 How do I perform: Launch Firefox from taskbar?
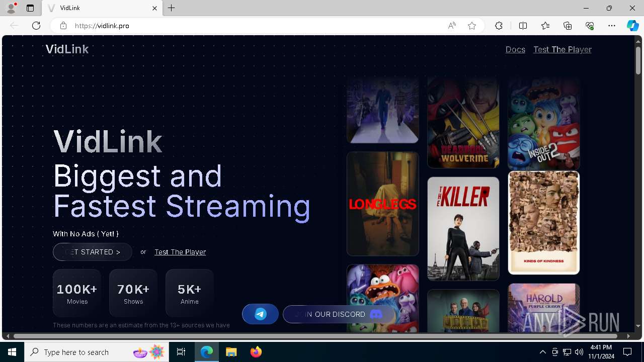coord(256,352)
